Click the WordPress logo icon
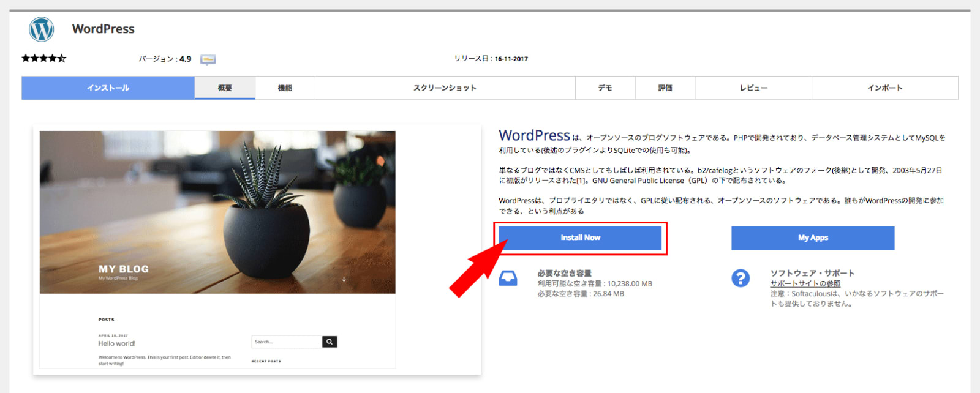 (x=42, y=29)
